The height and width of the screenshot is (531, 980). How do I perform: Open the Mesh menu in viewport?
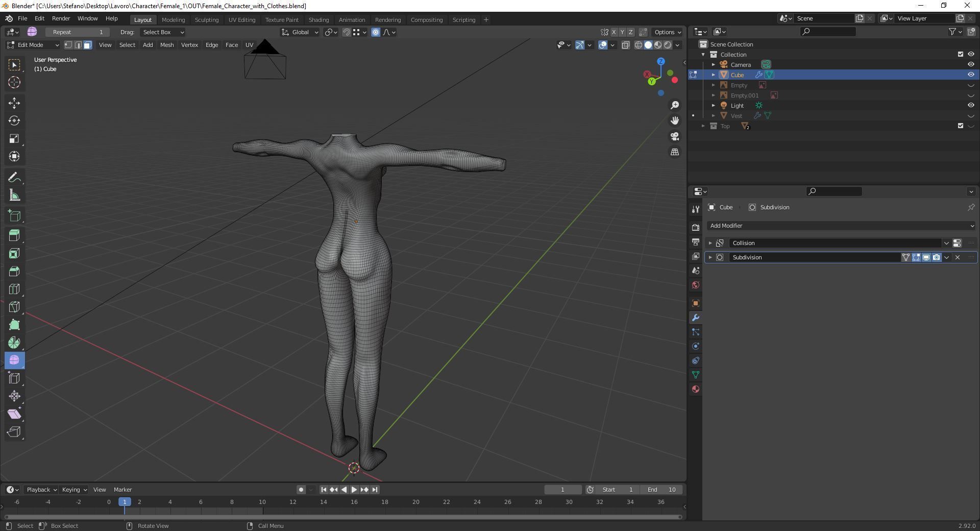click(x=167, y=45)
